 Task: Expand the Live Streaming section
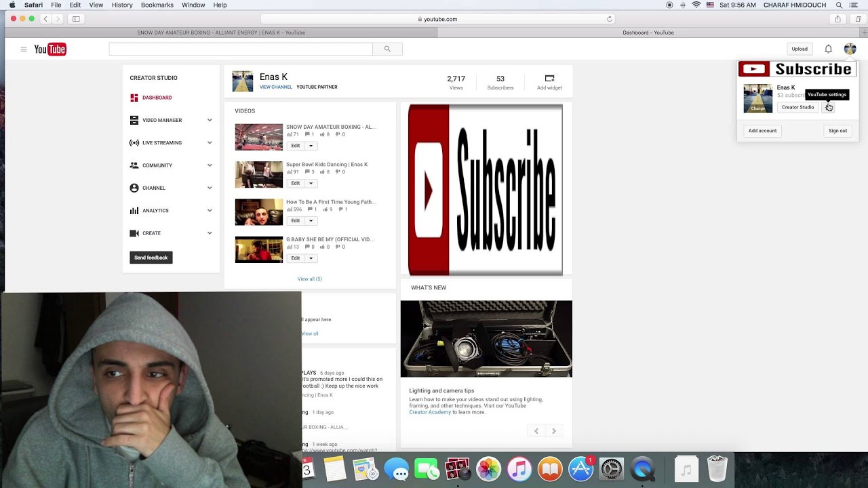(x=210, y=143)
